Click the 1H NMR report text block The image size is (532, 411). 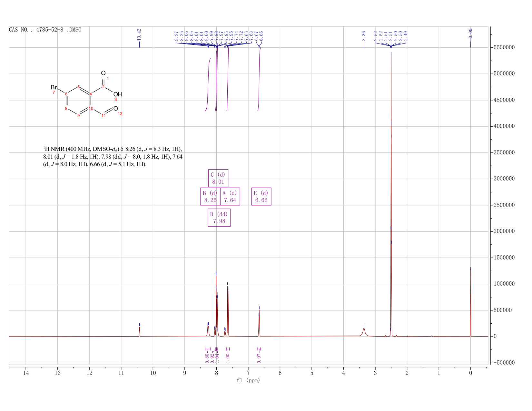click(x=113, y=156)
